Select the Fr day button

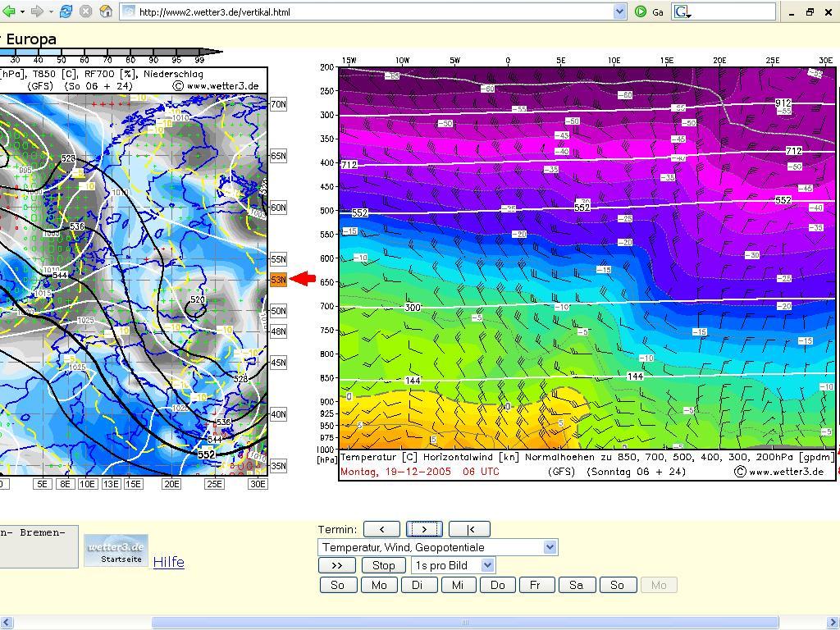[536, 585]
